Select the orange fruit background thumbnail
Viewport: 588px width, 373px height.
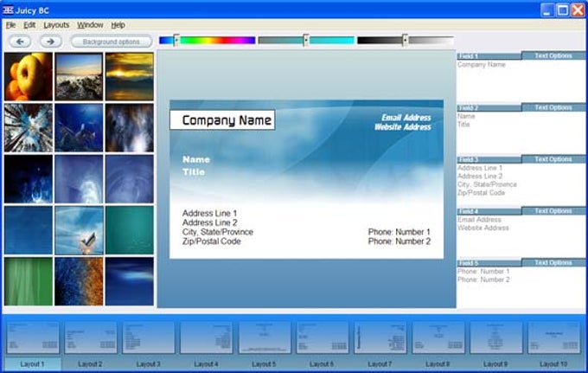point(29,76)
